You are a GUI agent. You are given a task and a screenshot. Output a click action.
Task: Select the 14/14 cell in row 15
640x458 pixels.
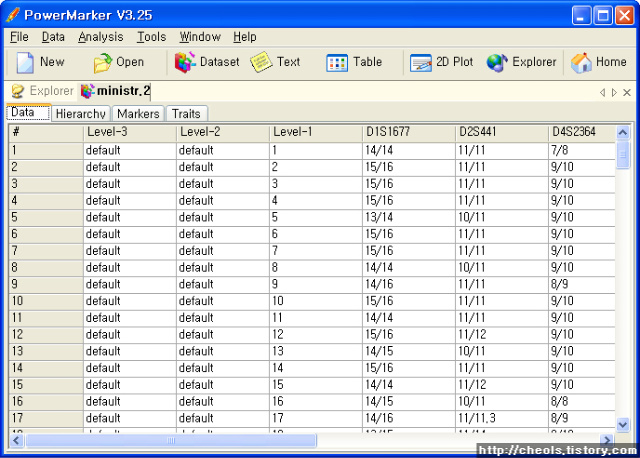click(409, 385)
